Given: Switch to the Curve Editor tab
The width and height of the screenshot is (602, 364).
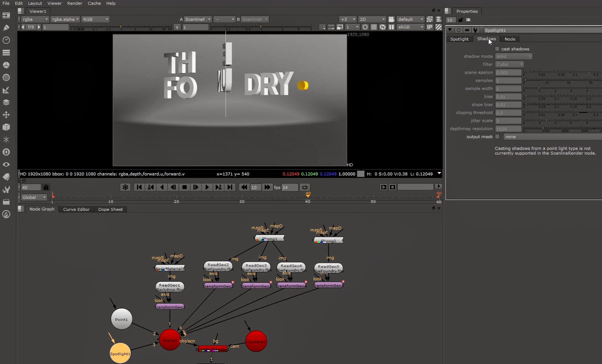Looking at the screenshot, I should tap(76, 209).
